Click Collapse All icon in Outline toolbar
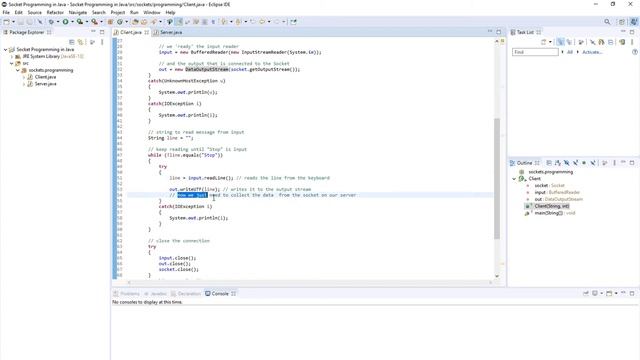The height and width of the screenshot is (360, 640). click(549, 163)
